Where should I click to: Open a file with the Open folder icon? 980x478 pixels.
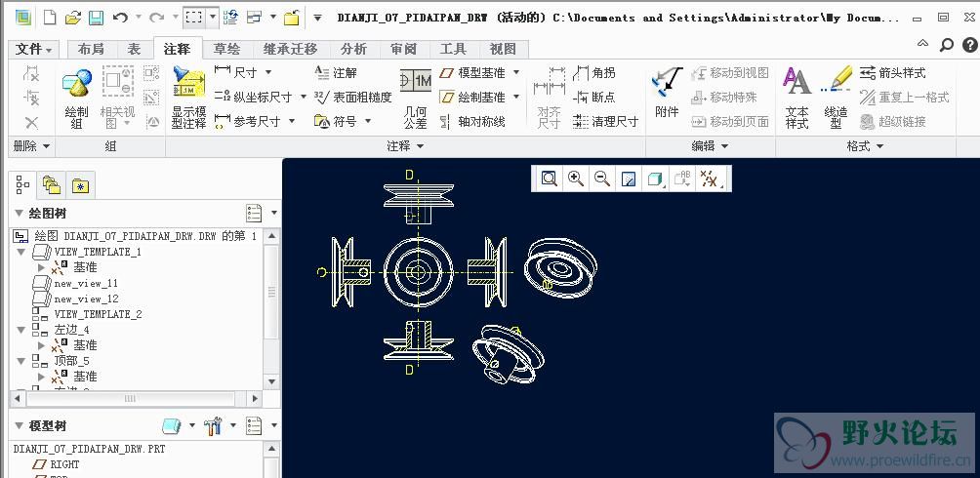(73, 18)
